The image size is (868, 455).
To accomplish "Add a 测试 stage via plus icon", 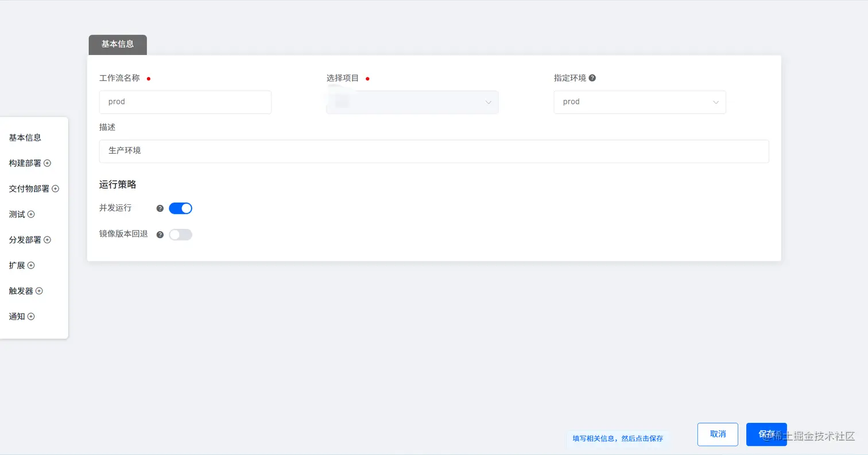I will [x=32, y=214].
